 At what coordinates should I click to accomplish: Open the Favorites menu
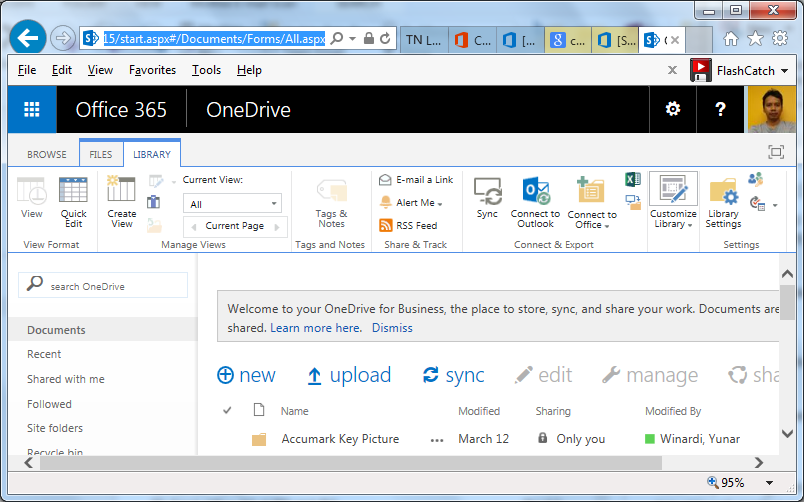(x=152, y=70)
